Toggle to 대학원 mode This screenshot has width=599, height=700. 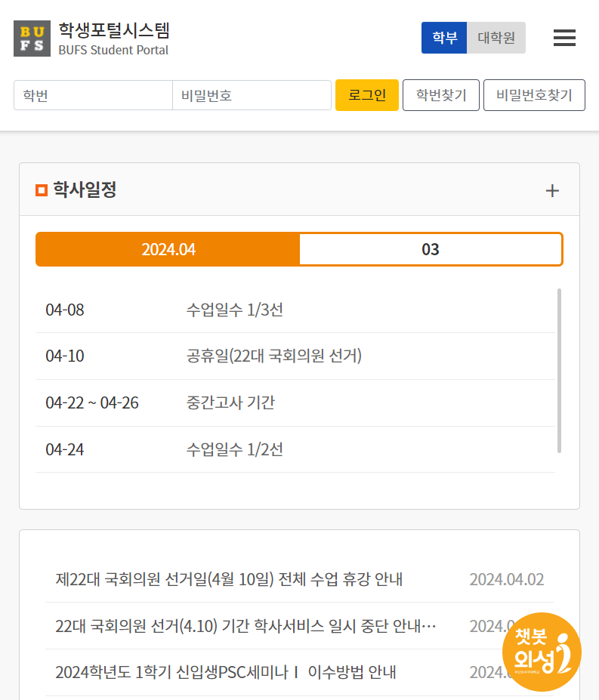(x=496, y=37)
